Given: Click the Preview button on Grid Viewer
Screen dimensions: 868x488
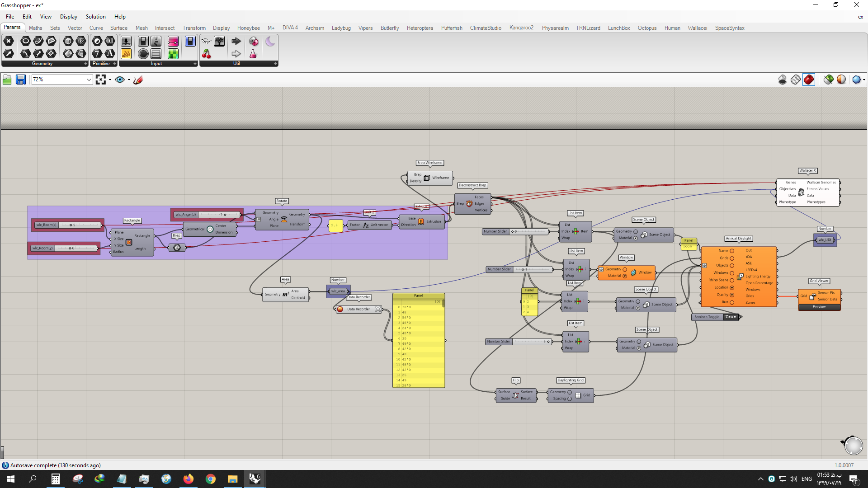Looking at the screenshot, I should tap(819, 307).
